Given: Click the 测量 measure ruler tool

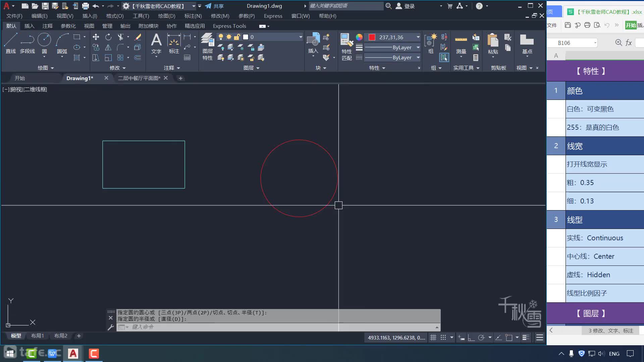Looking at the screenshot, I should (x=461, y=44).
